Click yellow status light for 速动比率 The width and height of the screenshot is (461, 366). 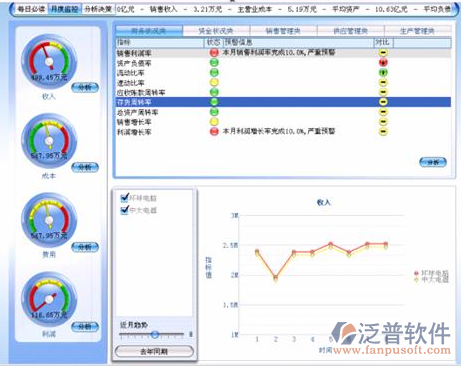(x=214, y=82)
